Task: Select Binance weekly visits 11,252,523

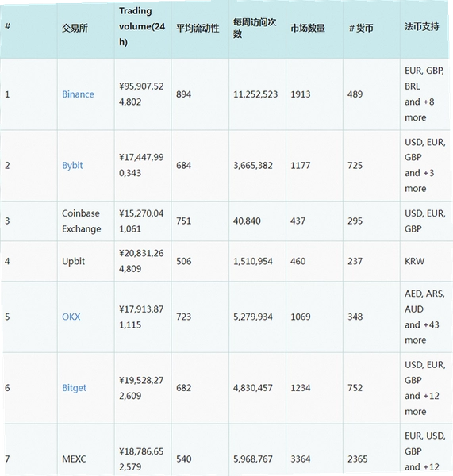Action: [x=255, y=94]
